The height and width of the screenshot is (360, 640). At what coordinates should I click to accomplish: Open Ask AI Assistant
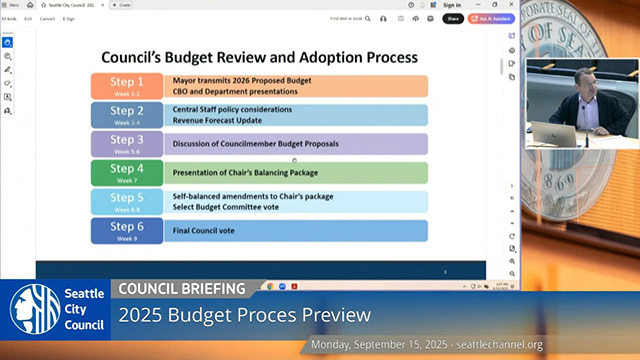click(491, 19)
